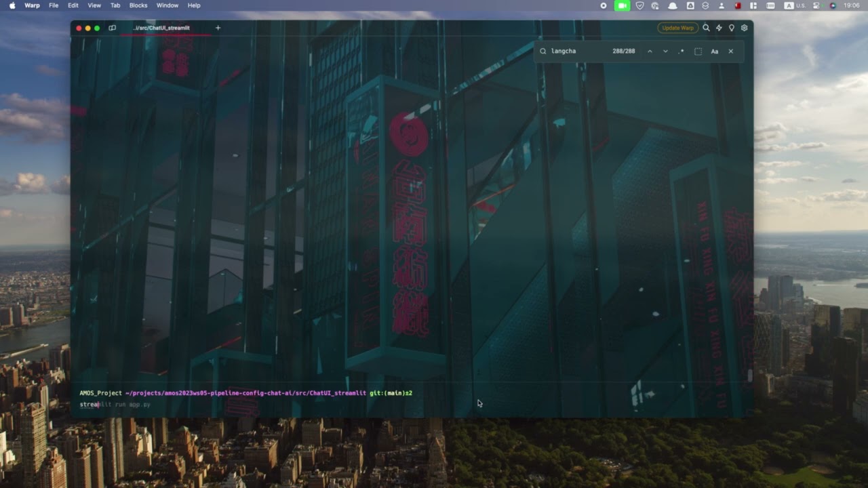Click the 288/288 match counter
This screenshot has width=868, height=488.
(624, 51)
